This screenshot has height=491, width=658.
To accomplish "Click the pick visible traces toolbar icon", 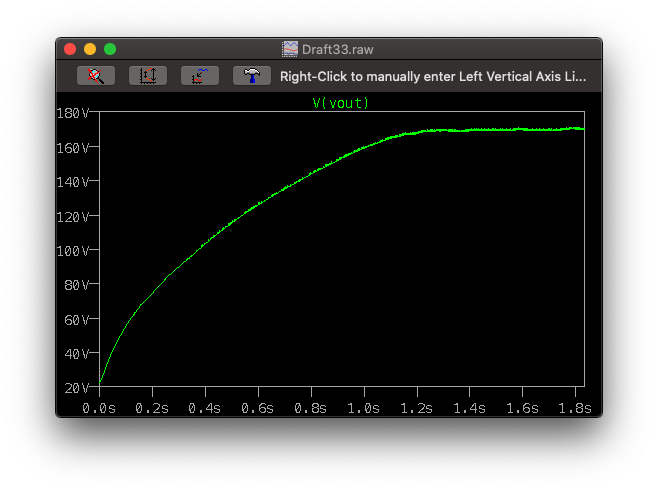I will point(200,76).
